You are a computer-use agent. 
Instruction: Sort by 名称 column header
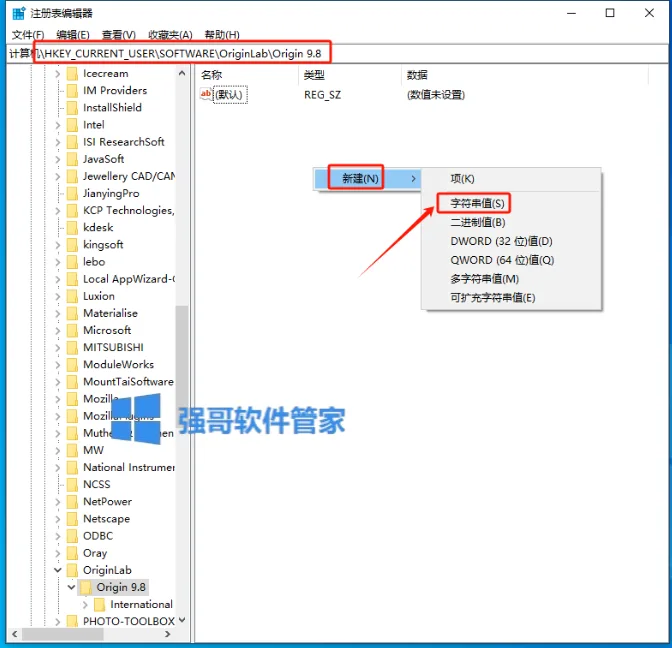pos(212,75)
